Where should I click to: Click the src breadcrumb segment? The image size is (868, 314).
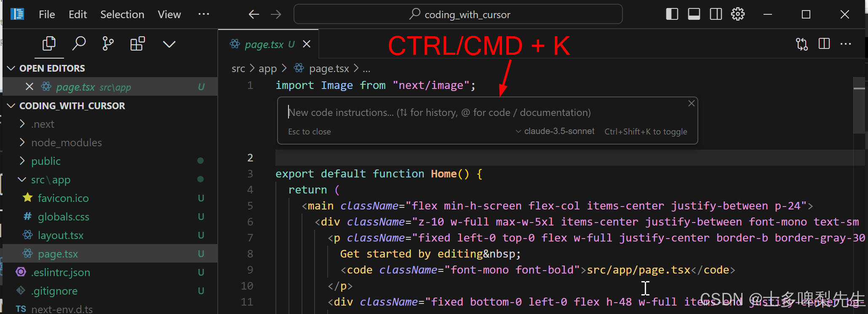[x=238, y=68]
